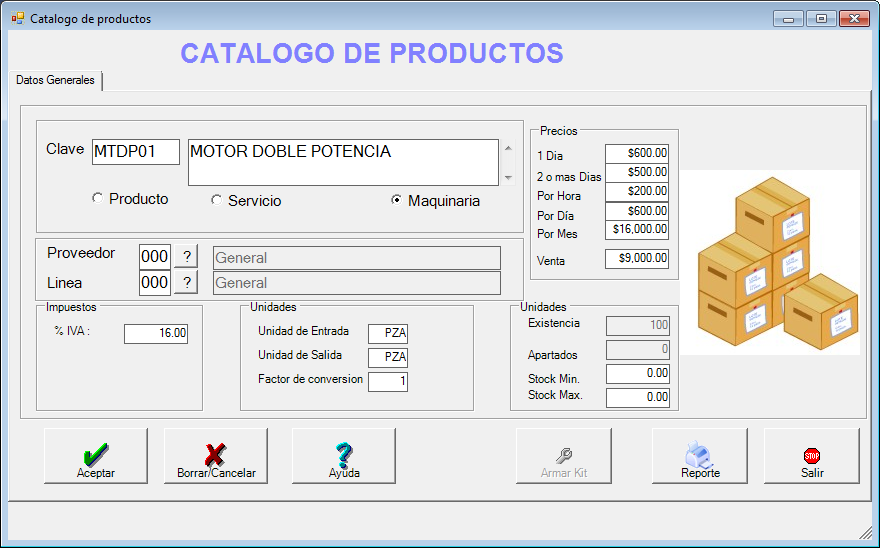
Task: Click the Existencia field showing 100
Action: [638, 326]
